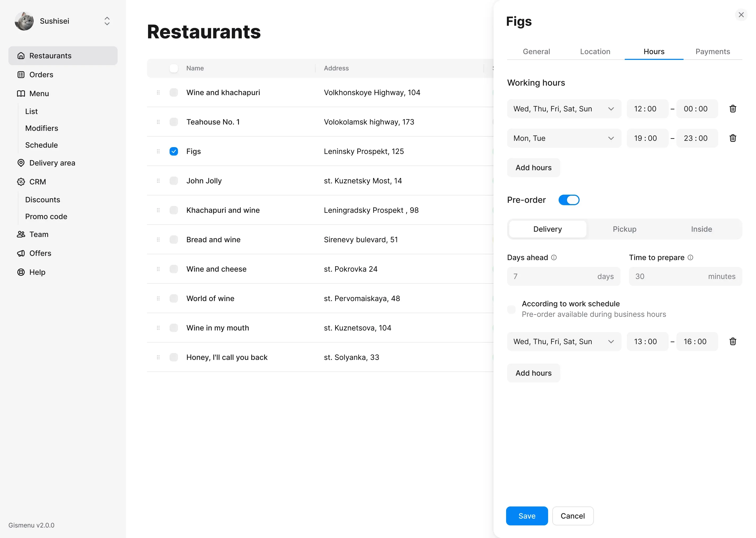Edit the Time to prepare minutes field

685,276
